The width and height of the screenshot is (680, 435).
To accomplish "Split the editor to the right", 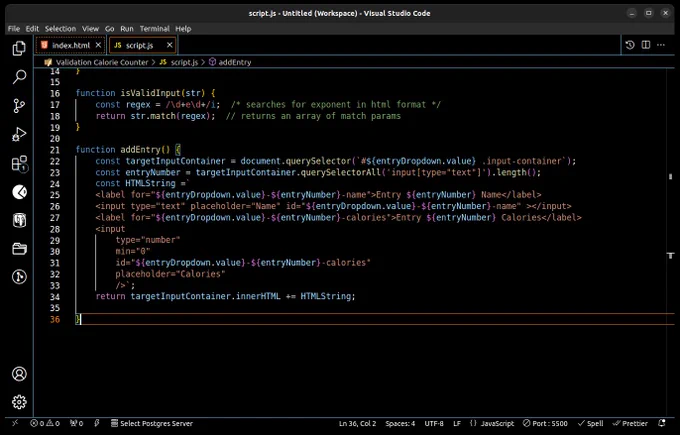I will pyautogui.click(x=646, y=45).
